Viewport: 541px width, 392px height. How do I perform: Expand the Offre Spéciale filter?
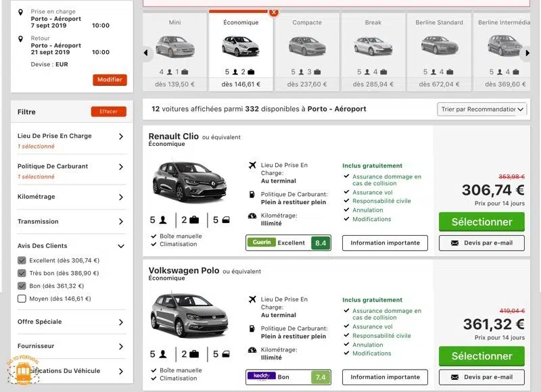click(121, 322)
